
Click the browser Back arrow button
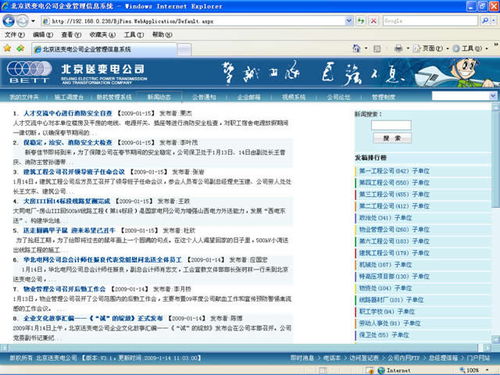pyautogui.click(x=8, y=21)
